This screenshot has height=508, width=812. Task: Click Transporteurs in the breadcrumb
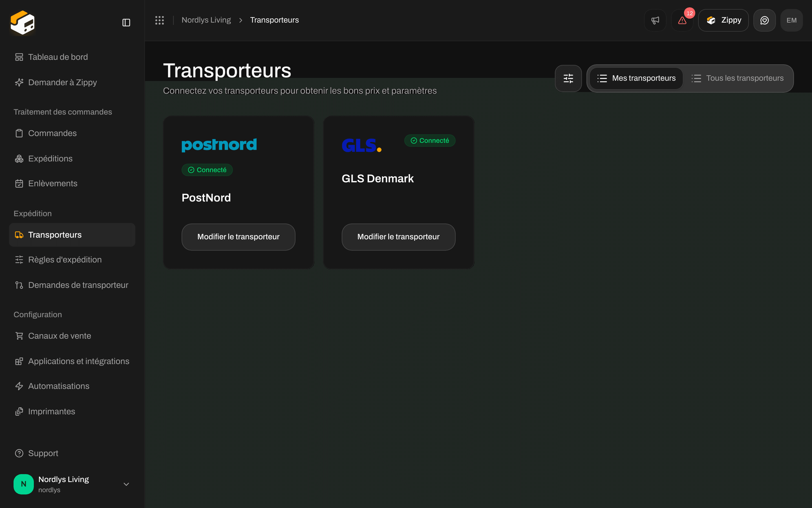point(274,20)
